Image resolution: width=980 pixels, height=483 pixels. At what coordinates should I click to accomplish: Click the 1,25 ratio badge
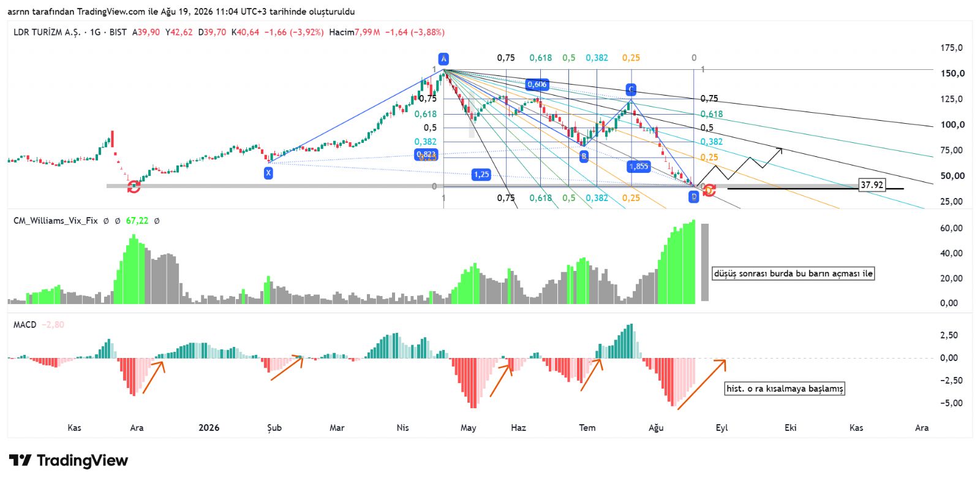(481, 175)
